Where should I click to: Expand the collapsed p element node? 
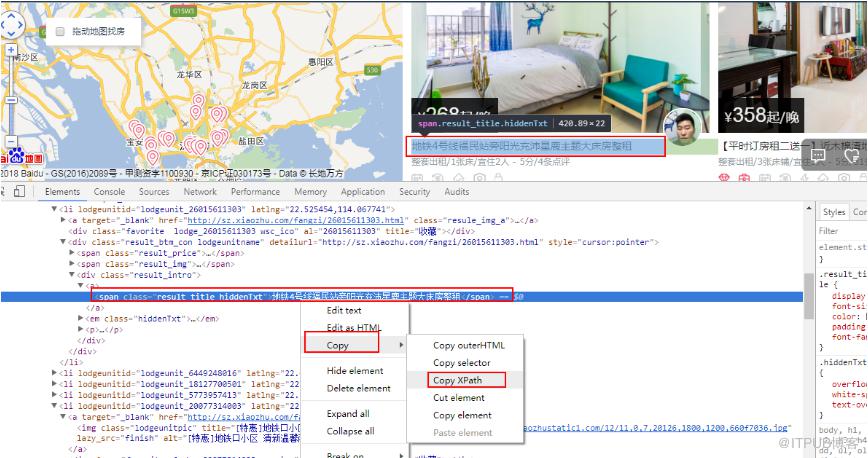[x=81, y=330]
